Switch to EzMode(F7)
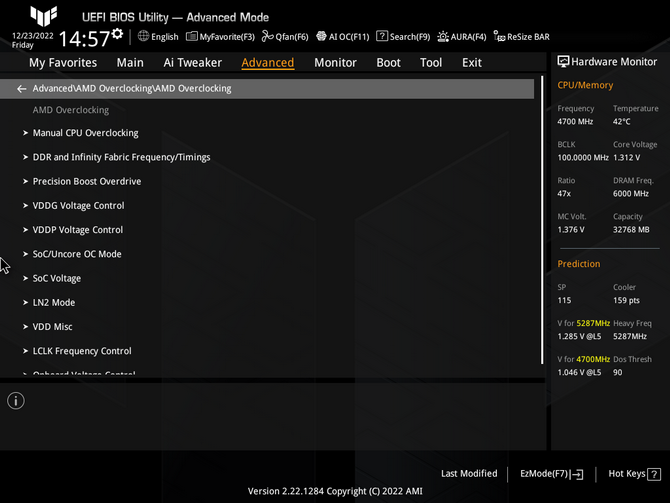This screenshot has width=670, height=503. coord(551,474)
